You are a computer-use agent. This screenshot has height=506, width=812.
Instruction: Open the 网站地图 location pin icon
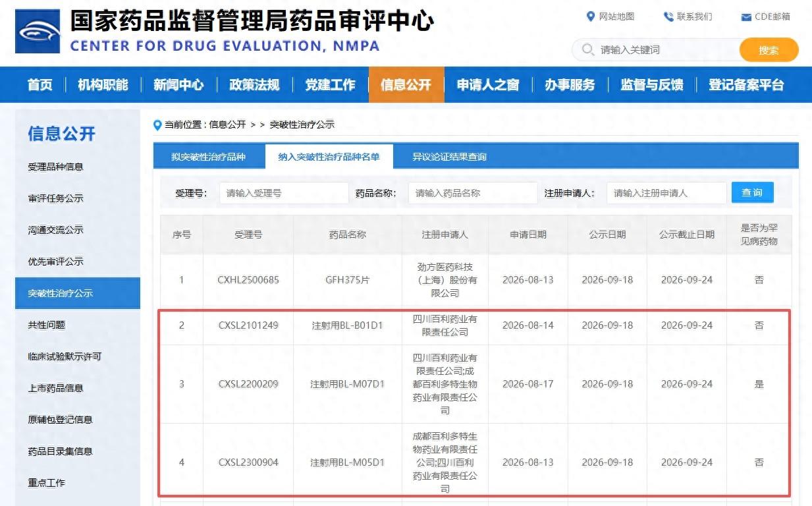591,16
